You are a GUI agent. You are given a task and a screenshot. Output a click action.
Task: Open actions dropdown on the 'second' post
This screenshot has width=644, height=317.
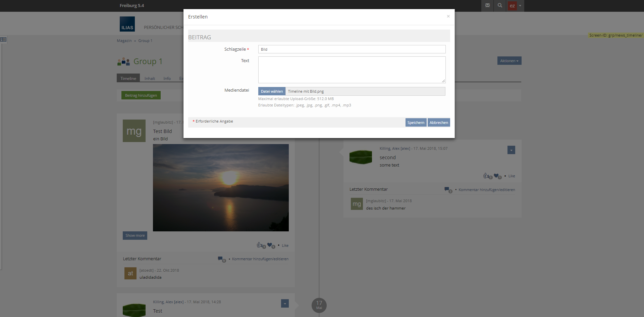tap(511, 150)
